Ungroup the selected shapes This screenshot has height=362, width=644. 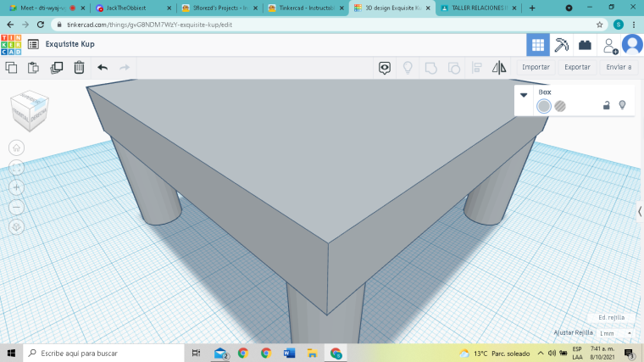(x=454, y=68)
